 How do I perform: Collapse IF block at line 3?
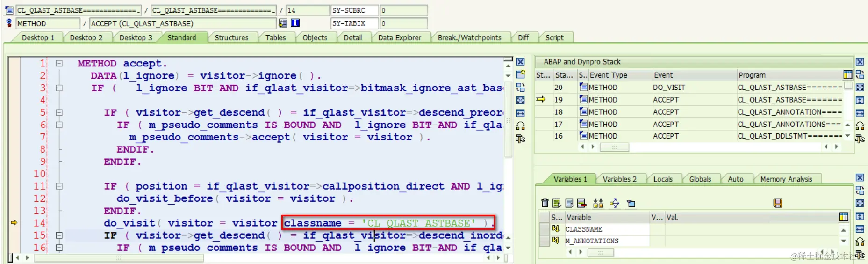59,88
